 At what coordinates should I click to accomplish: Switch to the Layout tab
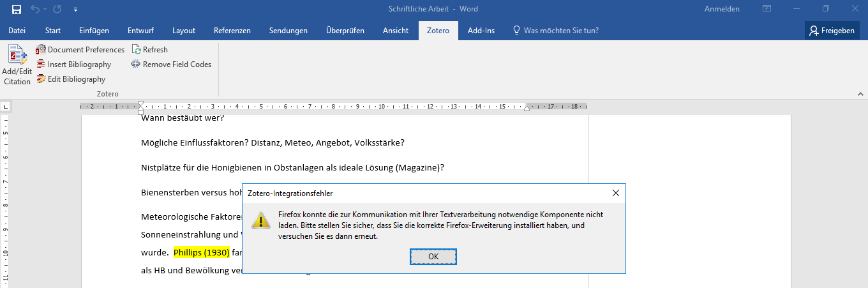pos(184,30)
